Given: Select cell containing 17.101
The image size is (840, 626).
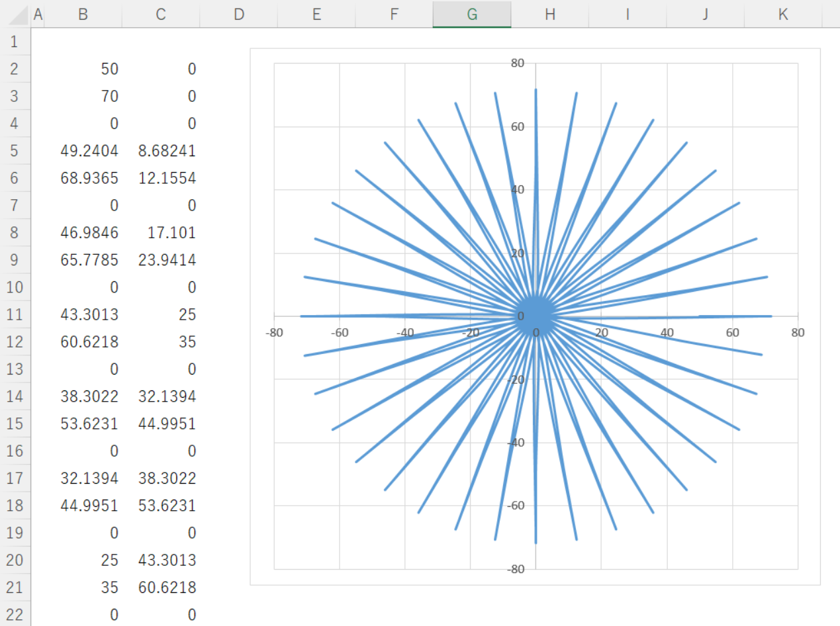Looking at the screenshot, I should tap(161, 233).
